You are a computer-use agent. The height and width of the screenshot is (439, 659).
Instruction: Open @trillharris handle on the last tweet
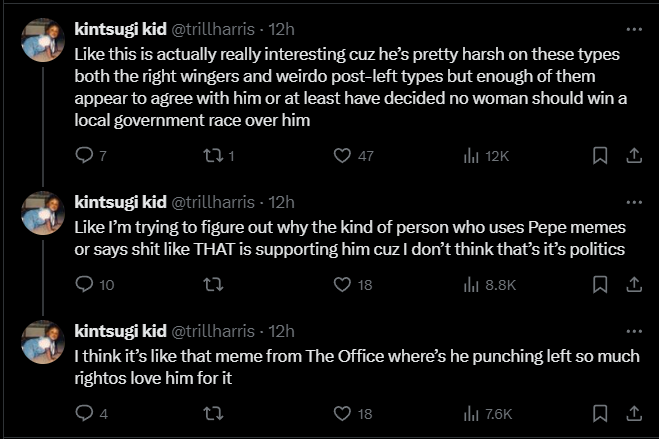point(213,331)
